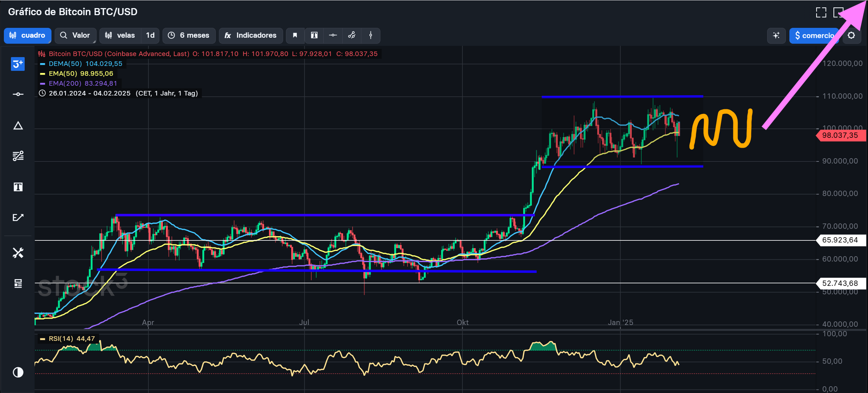Change the 1d interval selector
Image resolution: width=868 pixels, height=393 pixels.
[150, 35]
